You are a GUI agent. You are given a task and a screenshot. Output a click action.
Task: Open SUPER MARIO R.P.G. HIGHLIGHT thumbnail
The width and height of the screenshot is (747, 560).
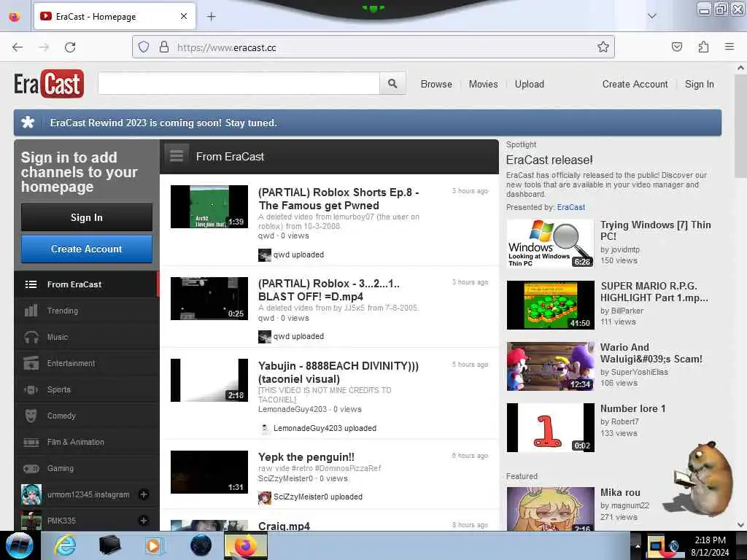tap(550, 305)
